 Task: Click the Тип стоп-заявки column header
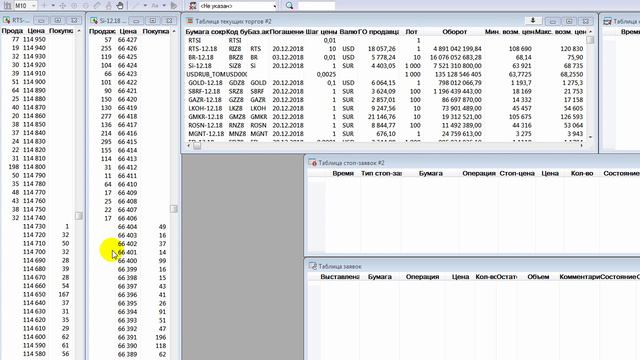point(381,173)
